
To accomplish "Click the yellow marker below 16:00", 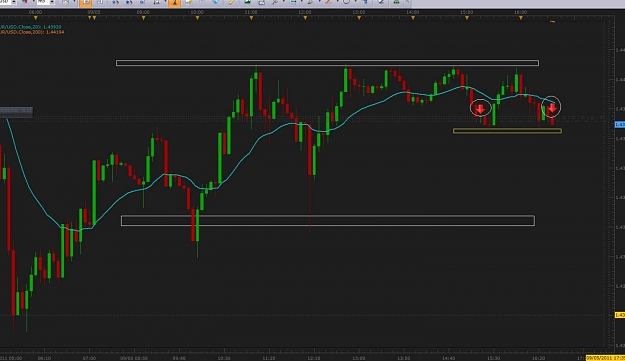I will (521, 18).
